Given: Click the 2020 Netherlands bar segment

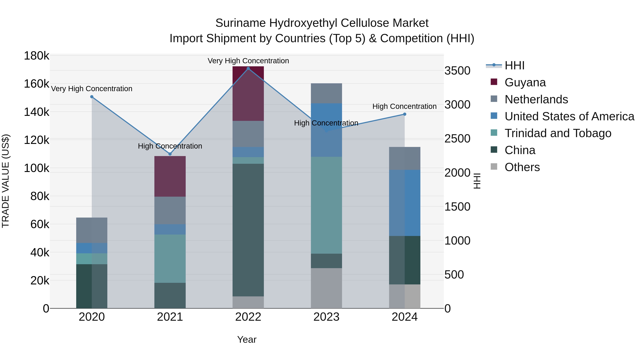Looking at the screenshot, I should (92, 230).
